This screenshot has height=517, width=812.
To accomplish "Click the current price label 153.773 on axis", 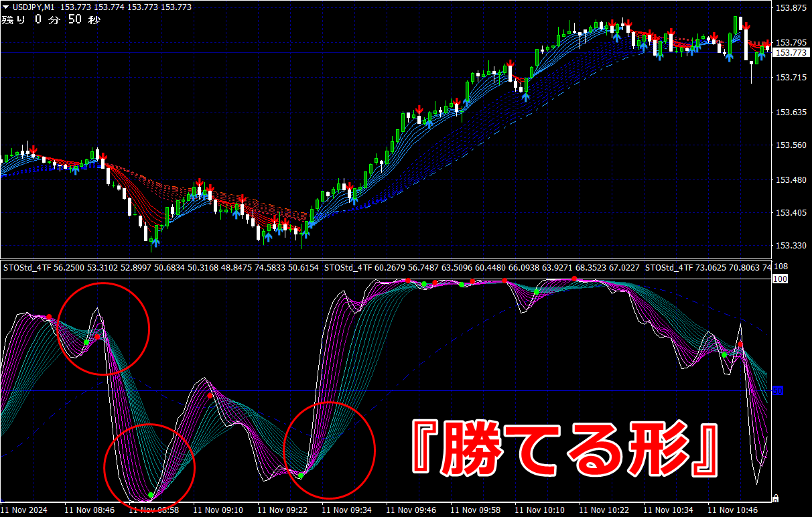I will (790, 52).
